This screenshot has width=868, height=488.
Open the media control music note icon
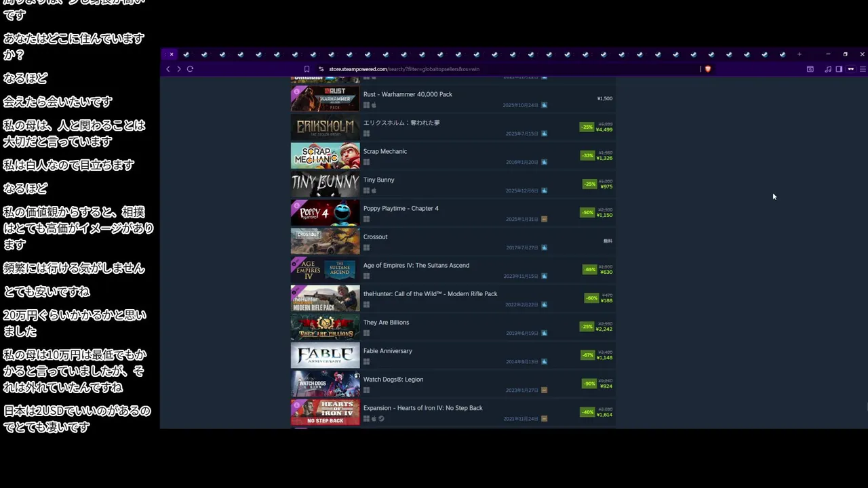click(828, 69)
